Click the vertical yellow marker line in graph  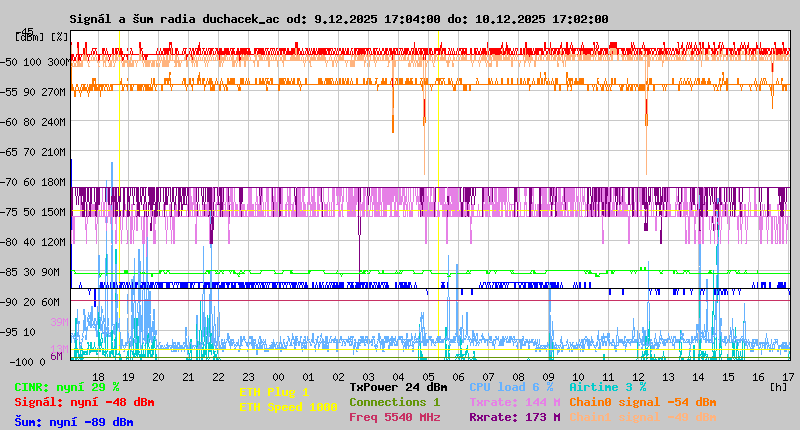click(x=438, y=200)
